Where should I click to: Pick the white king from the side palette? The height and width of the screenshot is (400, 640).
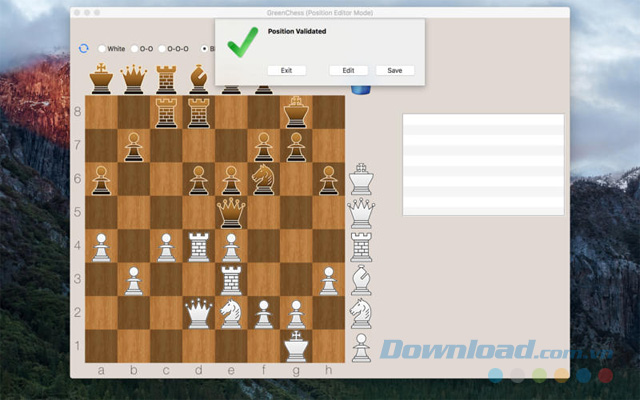(x=361, y=179)
